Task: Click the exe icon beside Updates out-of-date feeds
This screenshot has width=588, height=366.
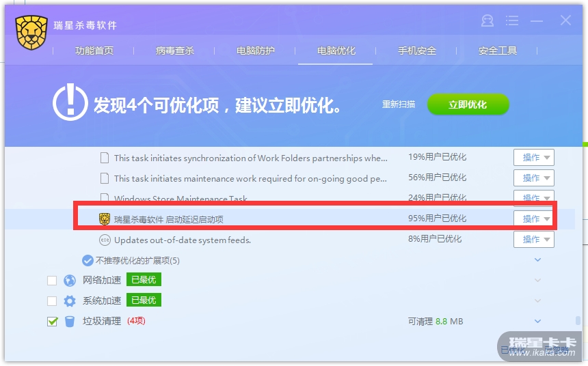Action: [x=105, y=240]
